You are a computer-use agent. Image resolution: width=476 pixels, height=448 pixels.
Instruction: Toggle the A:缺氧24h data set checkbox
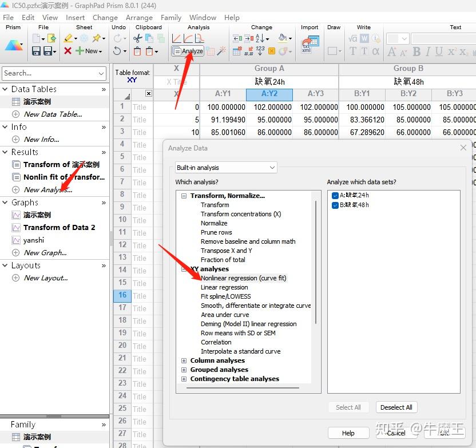point(335,196)
